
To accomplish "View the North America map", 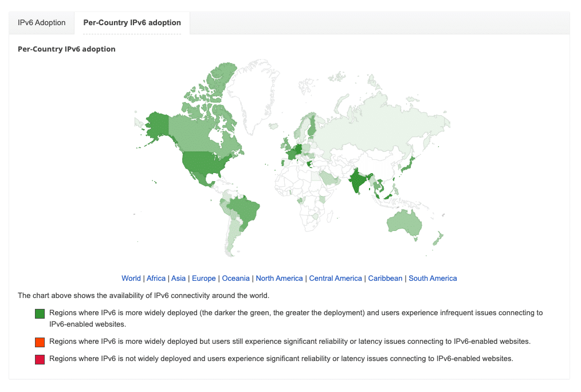I will pos(279,278).
